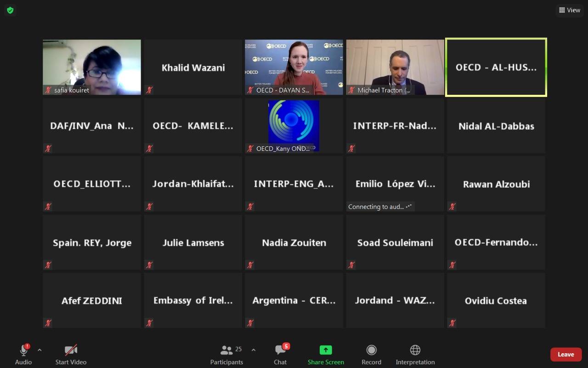Select Michael Tracton's video tile
This screenshot has height=368, width=588.
click(395, 67)
